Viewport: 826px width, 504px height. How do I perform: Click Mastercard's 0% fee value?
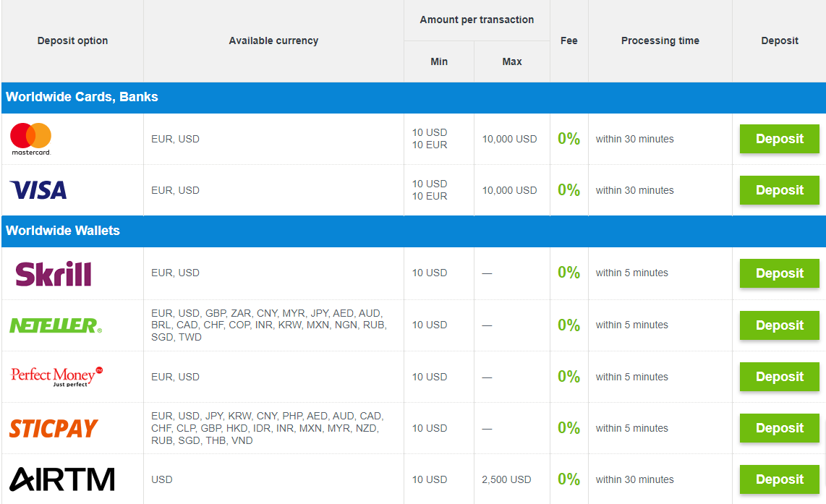click(x=569, y=139)
